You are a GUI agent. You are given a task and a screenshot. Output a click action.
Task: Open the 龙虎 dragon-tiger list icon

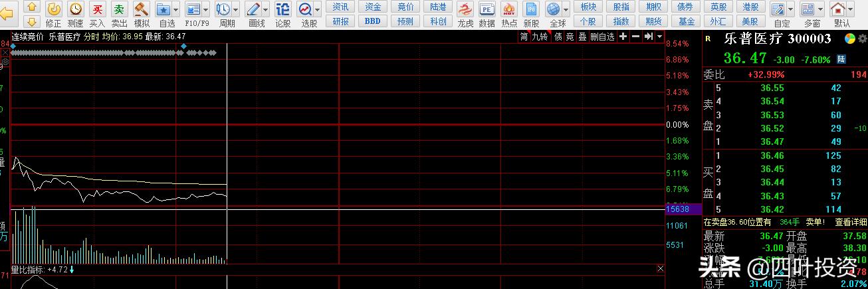point(465,9)
